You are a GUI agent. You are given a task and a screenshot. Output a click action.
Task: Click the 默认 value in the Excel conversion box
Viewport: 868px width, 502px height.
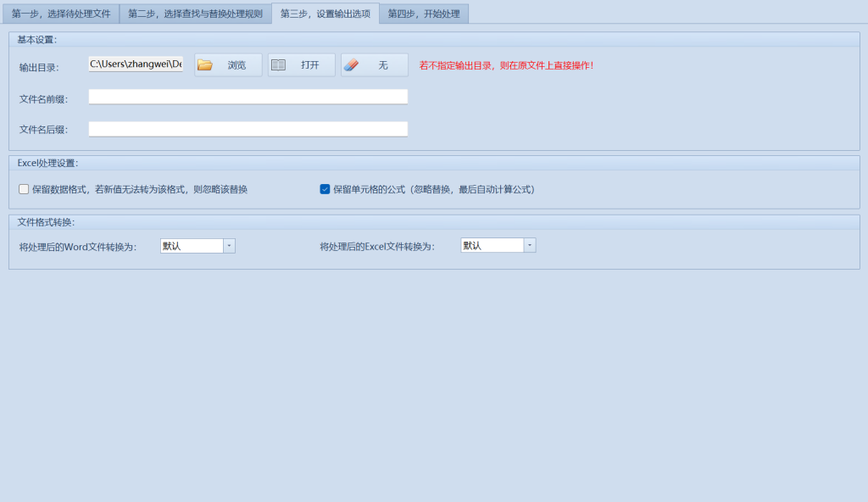(x=492, y=246)
